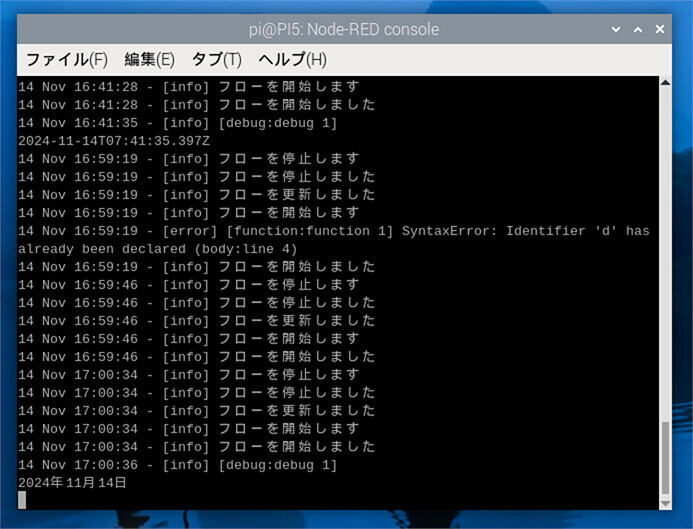The height and width of the screenshot is (529, 693).
Task: Click the 16:59:46 'フローを更新しました' line
Action: click(x=197, y=321)
